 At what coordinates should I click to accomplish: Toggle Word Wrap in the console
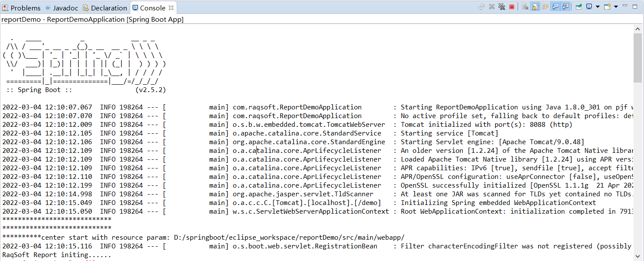(x=545, y=7)
